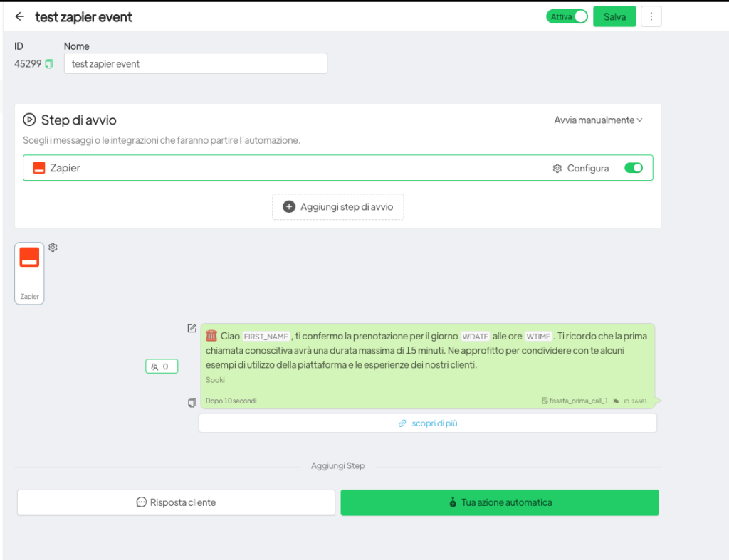Image resolution: width=729 pixels, height=560 pixels.
Task: Click the Zapier logo in start step row
Action: point(39,169)
